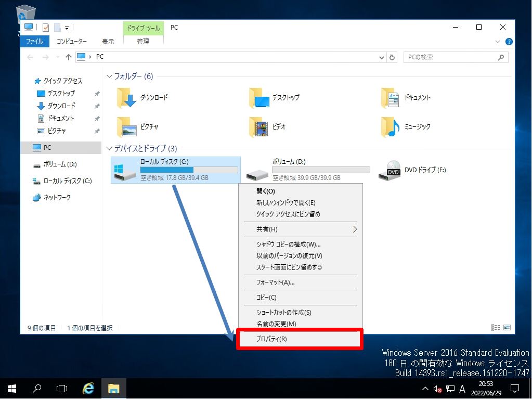Select the デスクトップ folder icon
The image size is (532, 399).
pyautogui.click(x=259, y=98)
